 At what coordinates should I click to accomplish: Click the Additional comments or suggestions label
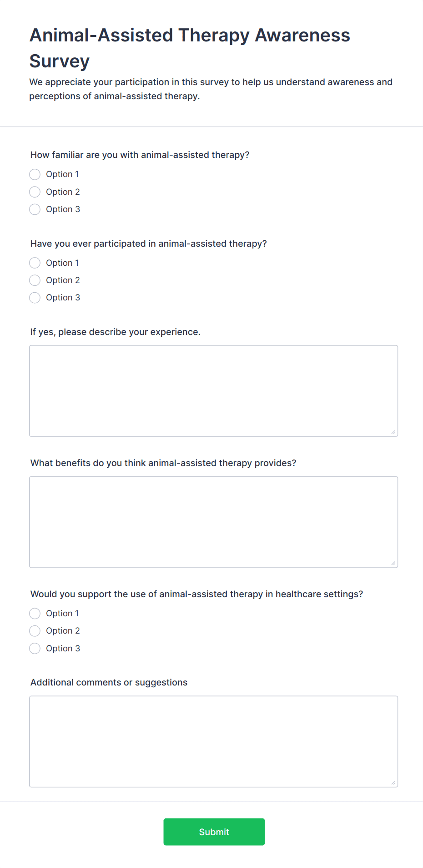click(x=109, y=682)
